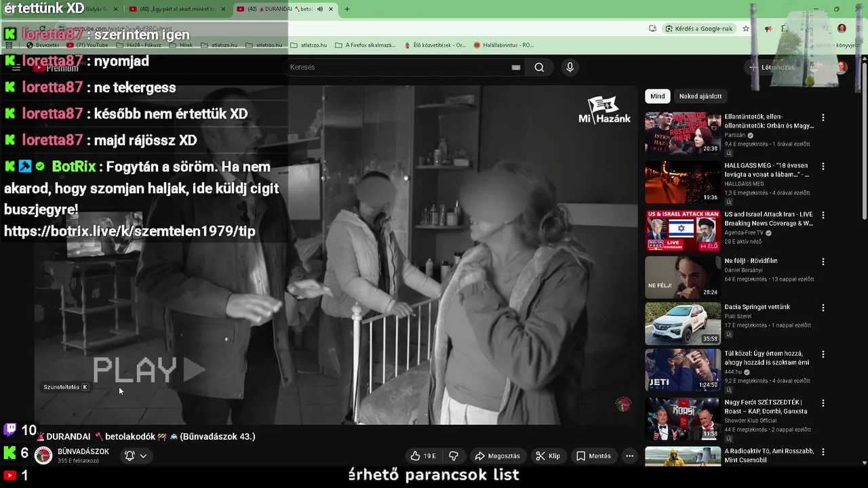Open the Nagy Feró SZÉTSZEDTÉK roast thumbnail

coord(683,418)
